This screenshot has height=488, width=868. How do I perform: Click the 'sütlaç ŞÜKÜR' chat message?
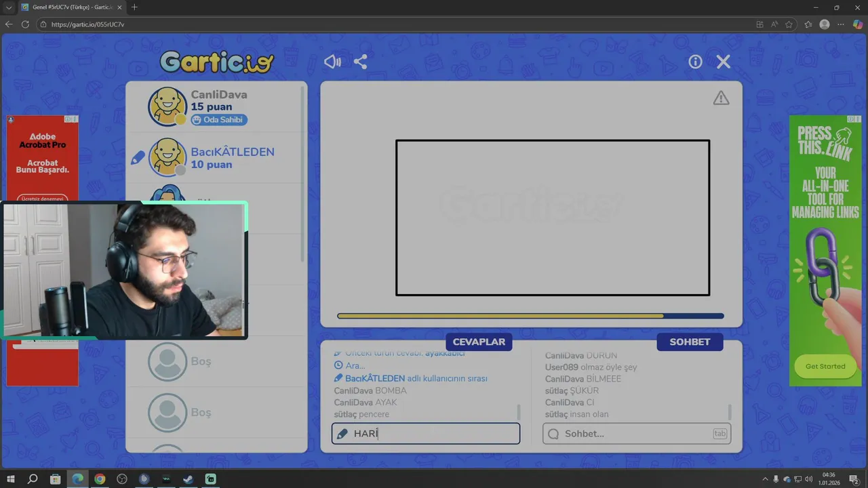(x=572, y=390)
